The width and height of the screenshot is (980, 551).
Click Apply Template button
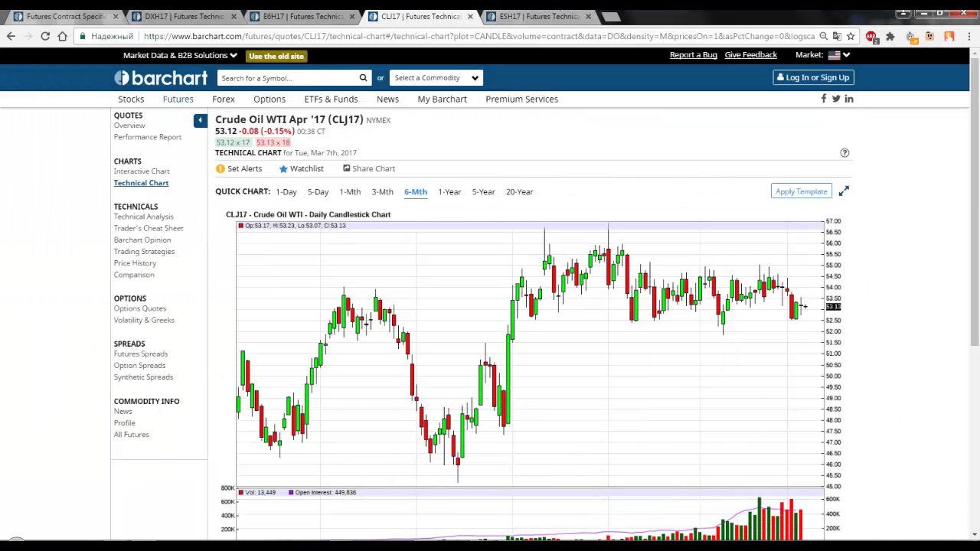tap(801, 191)
